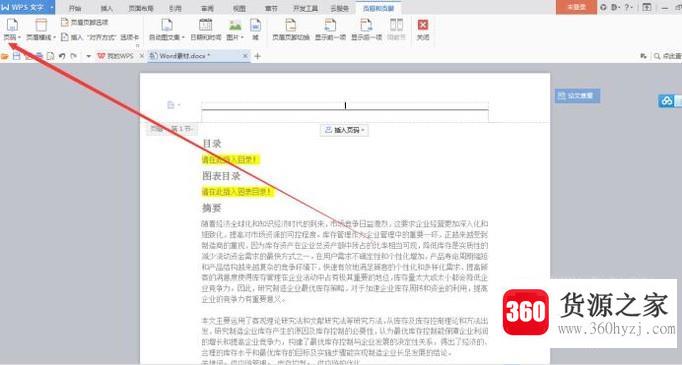Switch to 我的WPS document tab

[x=115, y=56]
